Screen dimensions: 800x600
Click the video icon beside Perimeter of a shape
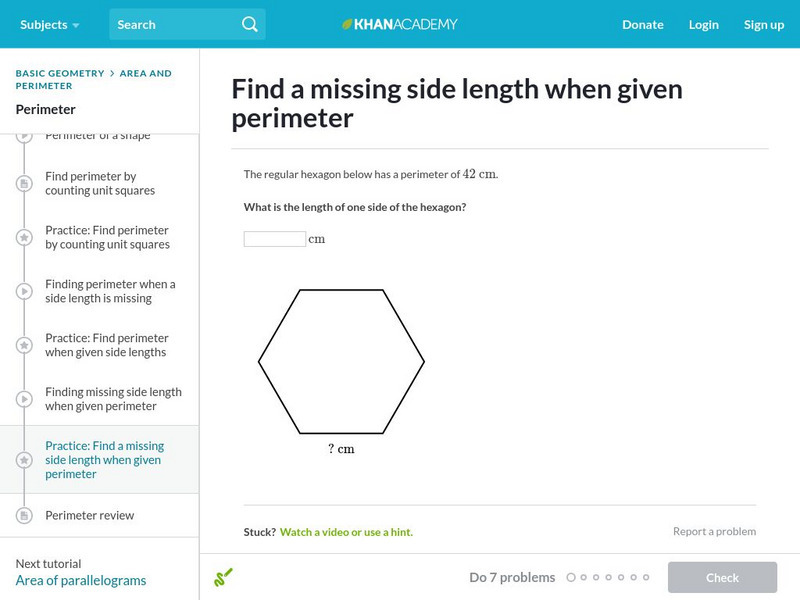[x=22, y=135]
